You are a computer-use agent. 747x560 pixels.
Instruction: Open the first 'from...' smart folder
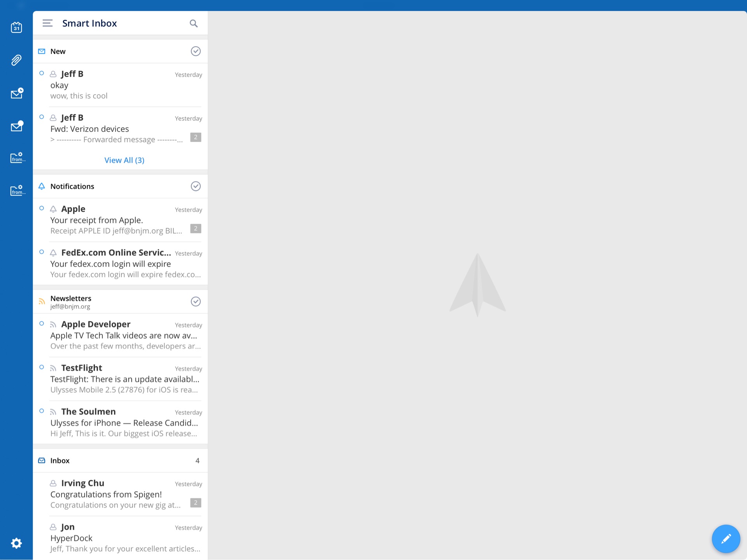[x=16, y=157]
